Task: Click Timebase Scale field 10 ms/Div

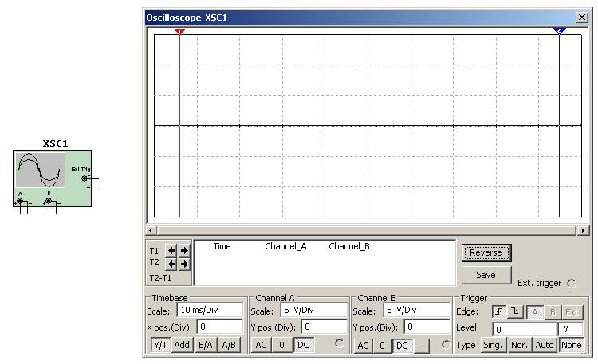Action: pyautogui.click(x=210, y=311)
